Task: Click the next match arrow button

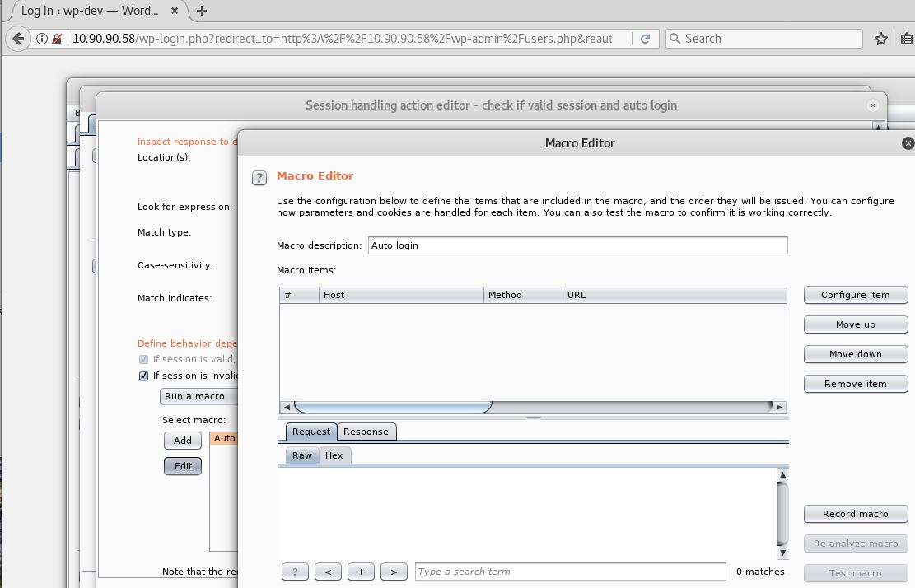Action: click(x=394, y=572)
